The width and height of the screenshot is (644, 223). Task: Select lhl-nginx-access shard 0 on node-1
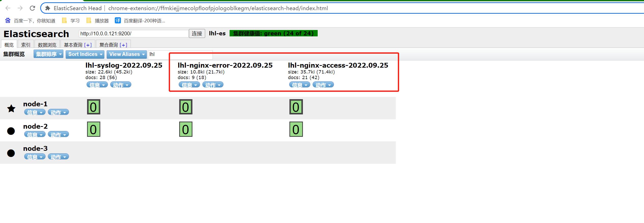coord(296,107)
